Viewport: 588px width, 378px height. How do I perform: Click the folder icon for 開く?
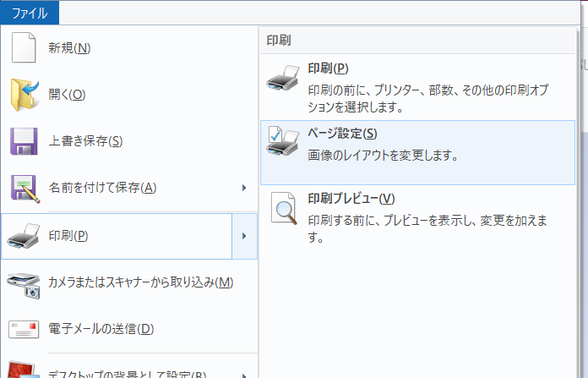(24, 95)
